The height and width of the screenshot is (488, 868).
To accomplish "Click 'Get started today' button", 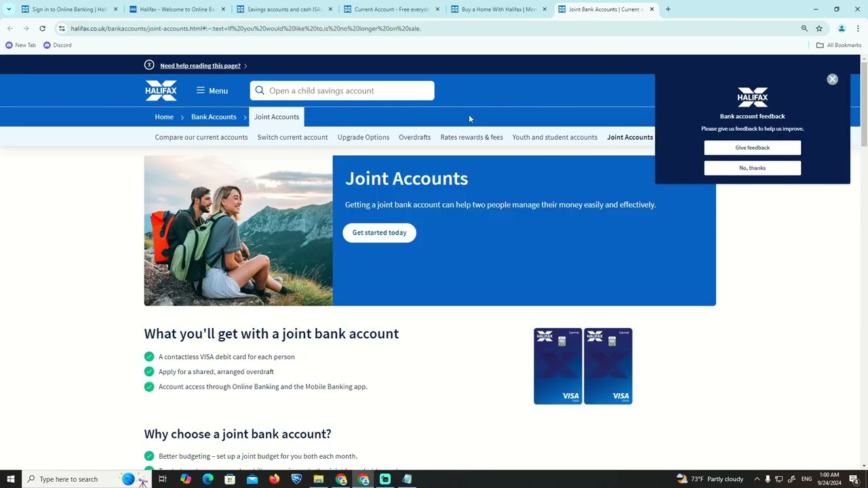I will coord(379,232).
